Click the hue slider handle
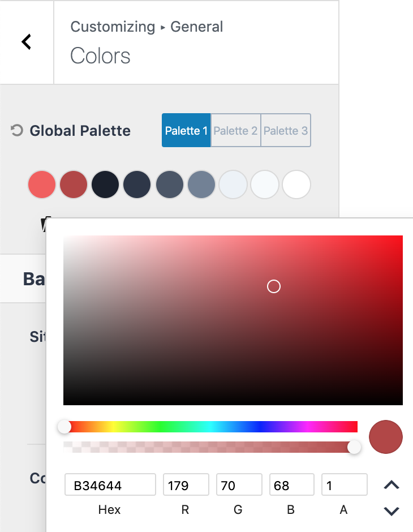The width and height of the screenshot is (413, 532). [64, 427]
